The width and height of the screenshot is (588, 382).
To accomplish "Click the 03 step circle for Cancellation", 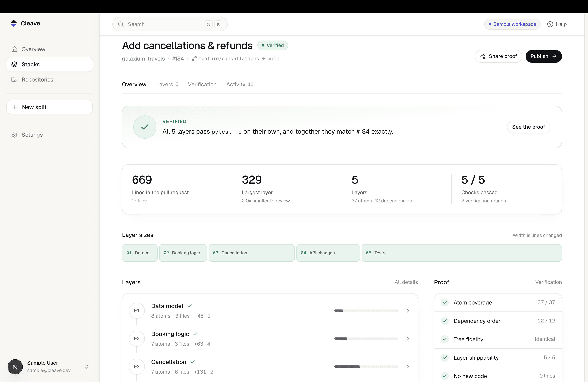I will (137, 366).
